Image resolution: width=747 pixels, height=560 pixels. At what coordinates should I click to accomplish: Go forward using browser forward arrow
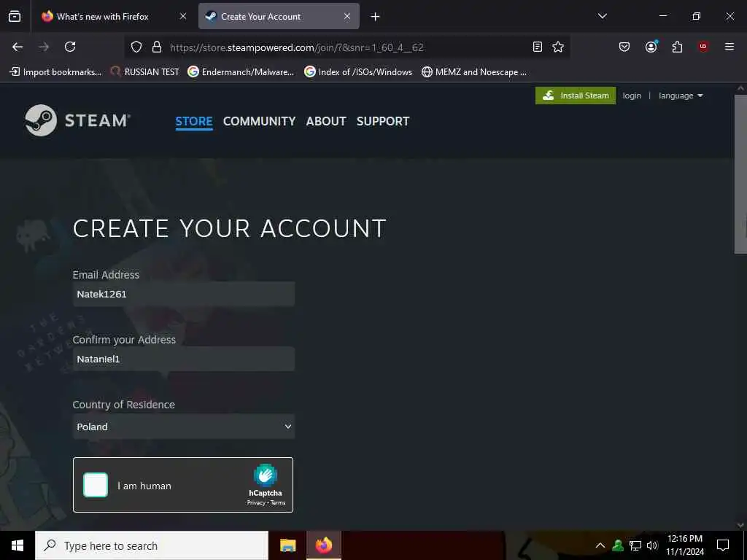pos(44,47)
